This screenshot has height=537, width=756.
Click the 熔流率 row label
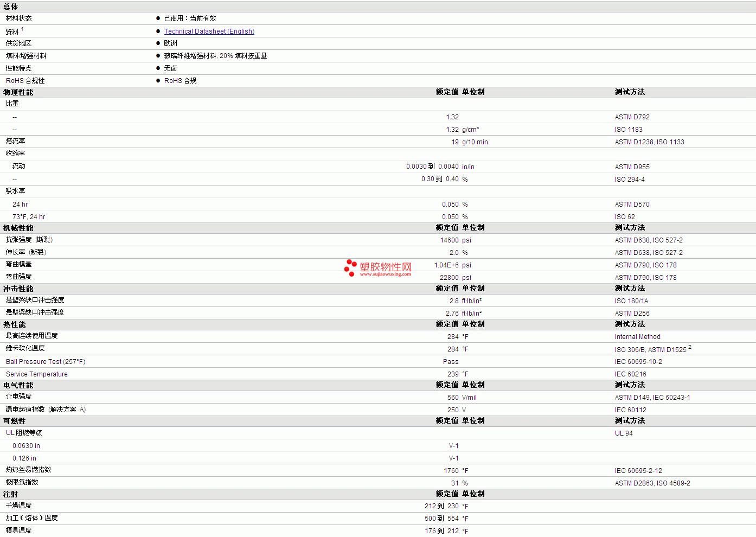(x=16, y=141)
